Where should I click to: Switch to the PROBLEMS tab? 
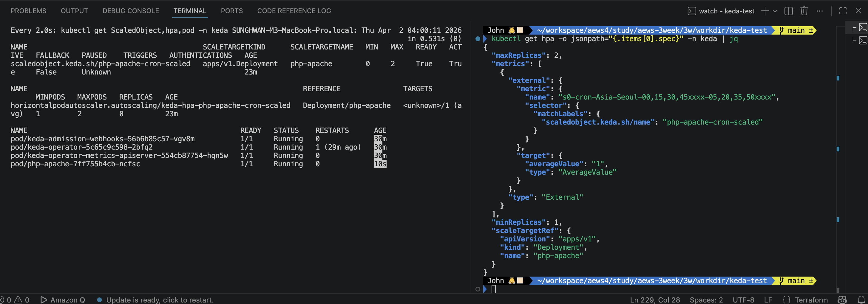28,11
